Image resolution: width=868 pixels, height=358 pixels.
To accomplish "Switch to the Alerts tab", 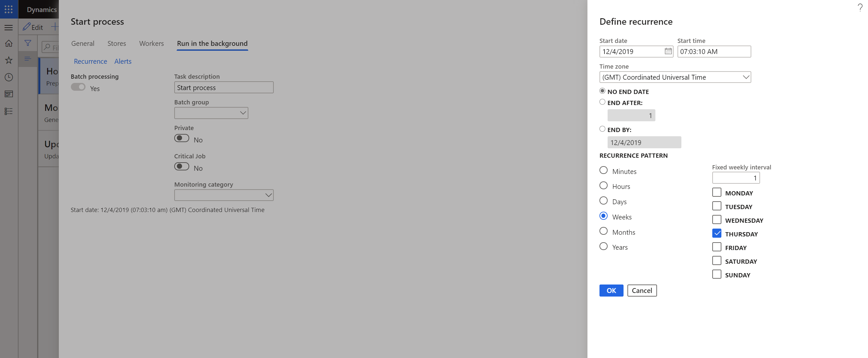I will pyautogui.click(x=122, y=61).
